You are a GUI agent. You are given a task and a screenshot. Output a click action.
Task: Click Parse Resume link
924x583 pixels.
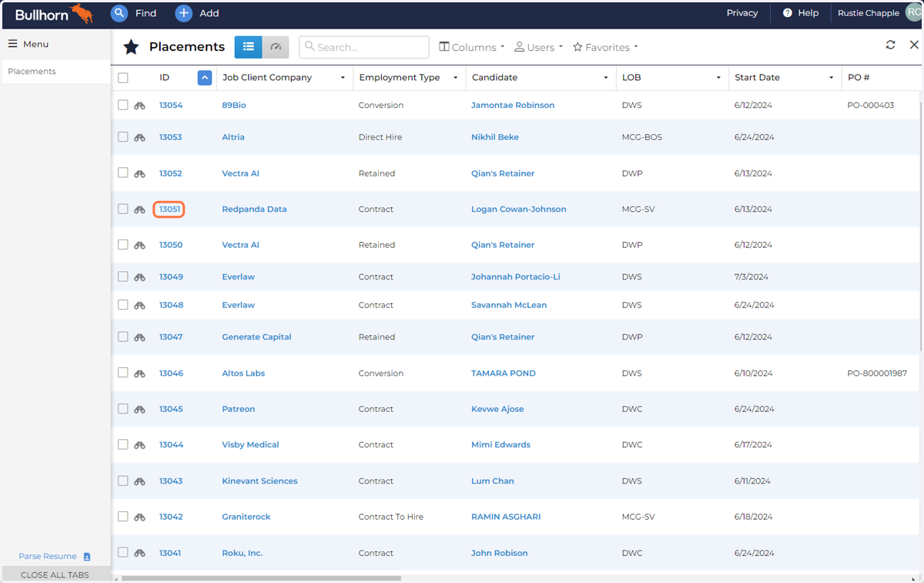(55, 556)
